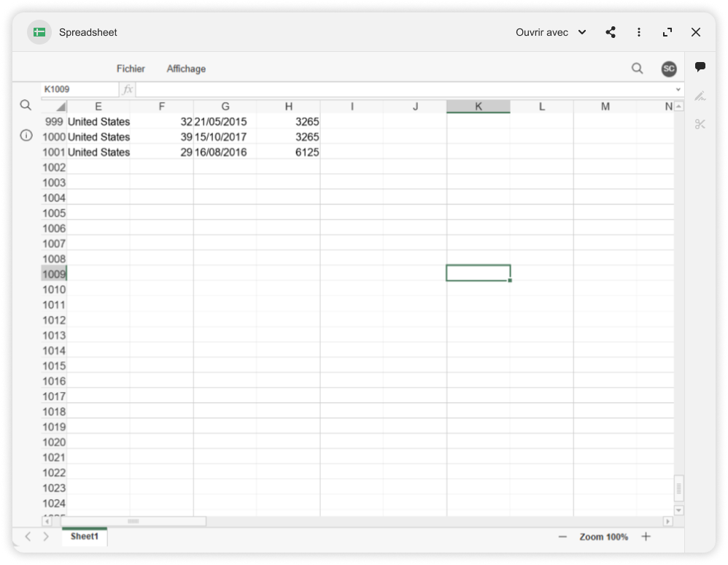Click into the formula input bar
The width and height of the screenshot is (728, 565).
pyautogui.click(x=404, y=89)
